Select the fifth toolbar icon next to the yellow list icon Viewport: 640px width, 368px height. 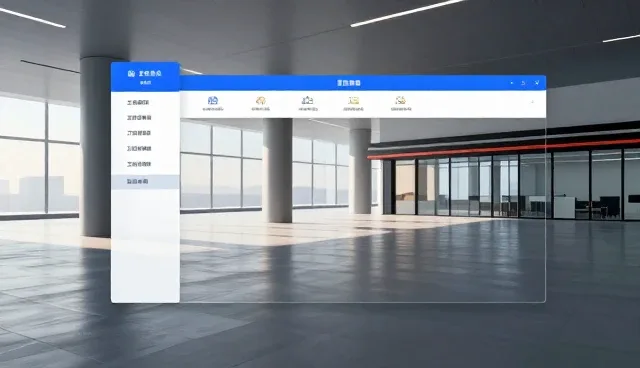click(400, 100)
